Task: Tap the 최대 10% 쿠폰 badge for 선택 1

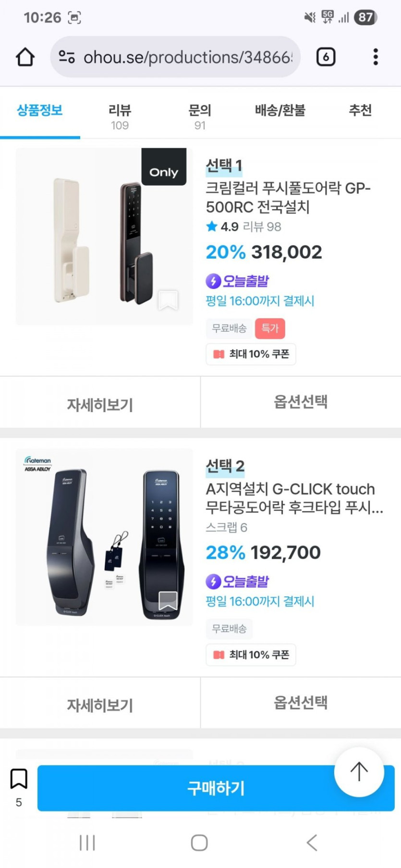Action: [251, 354]
